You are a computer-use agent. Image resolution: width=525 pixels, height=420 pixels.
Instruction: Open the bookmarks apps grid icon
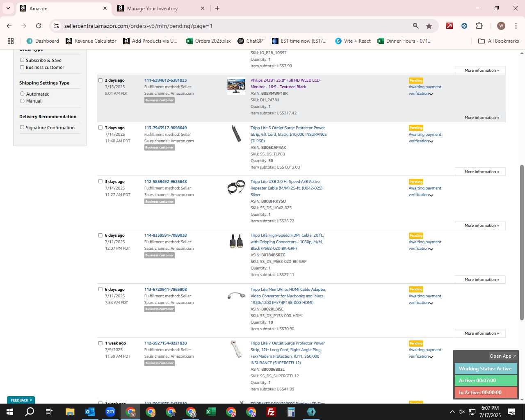click(x=11, y=41)
